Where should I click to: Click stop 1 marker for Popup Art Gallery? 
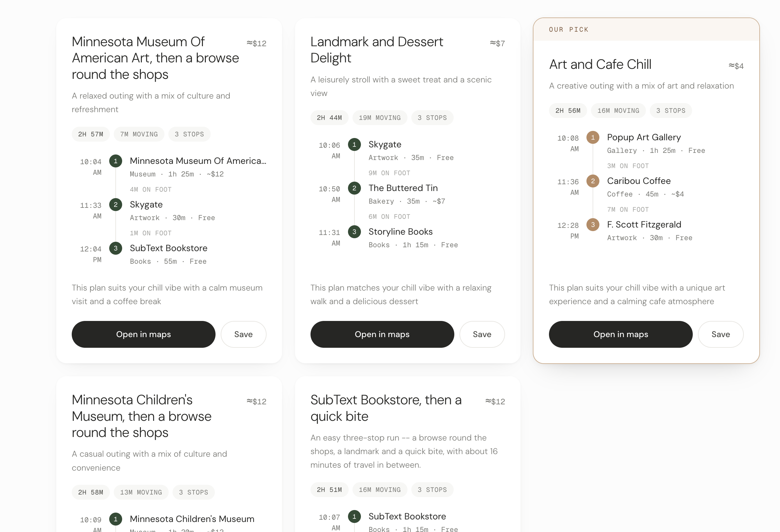coord(593,138)
